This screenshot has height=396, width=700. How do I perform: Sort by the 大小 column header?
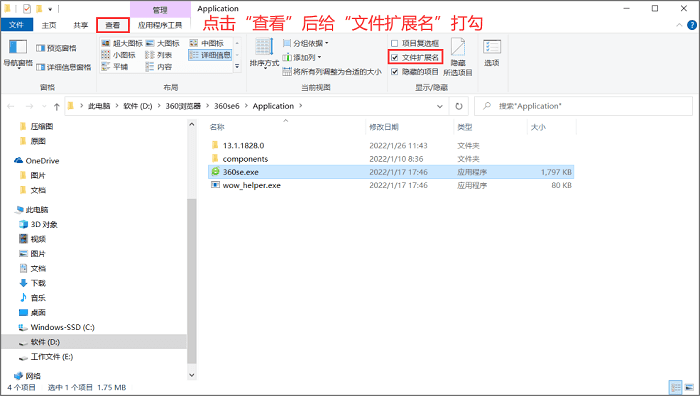tap(552, 127)
